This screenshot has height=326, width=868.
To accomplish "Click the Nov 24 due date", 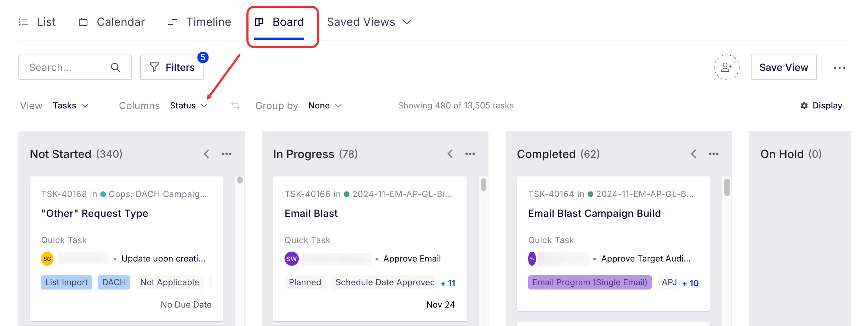I will pyautogui.click(x=441, y=305).
